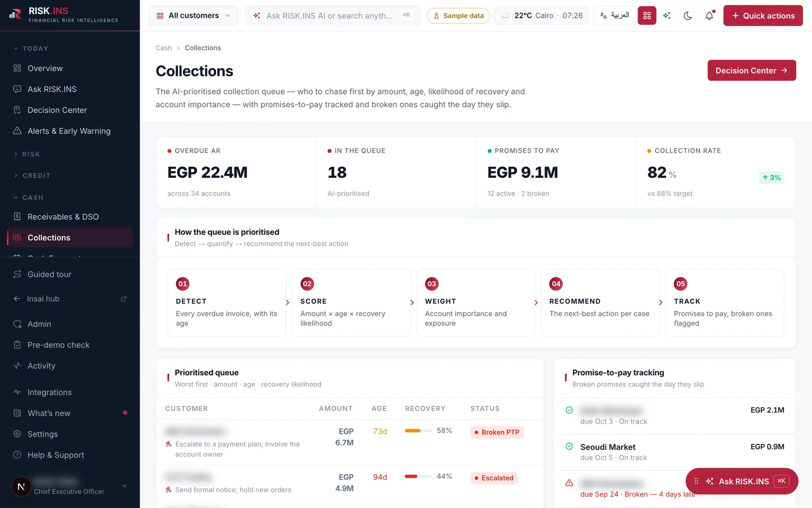Click 44% recovery progress bar
Image resolution: width=812 pixels, height=508 pixels.
418,477
